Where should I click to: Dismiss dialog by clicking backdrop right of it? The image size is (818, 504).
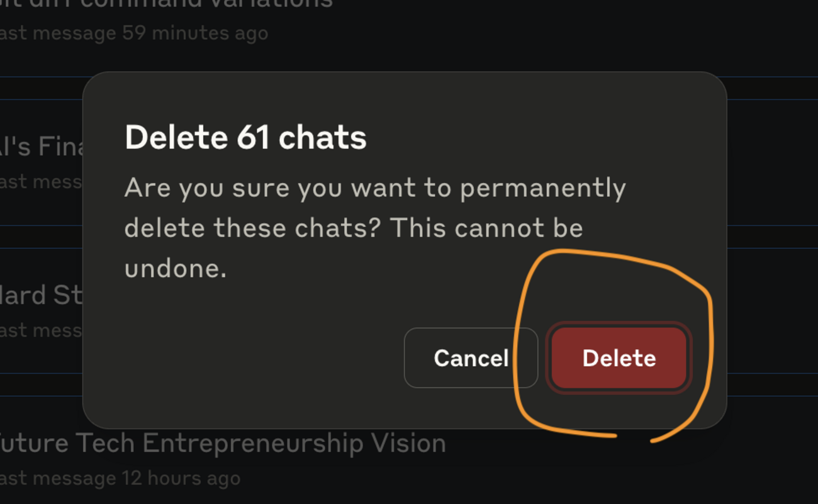pos(773,252)
